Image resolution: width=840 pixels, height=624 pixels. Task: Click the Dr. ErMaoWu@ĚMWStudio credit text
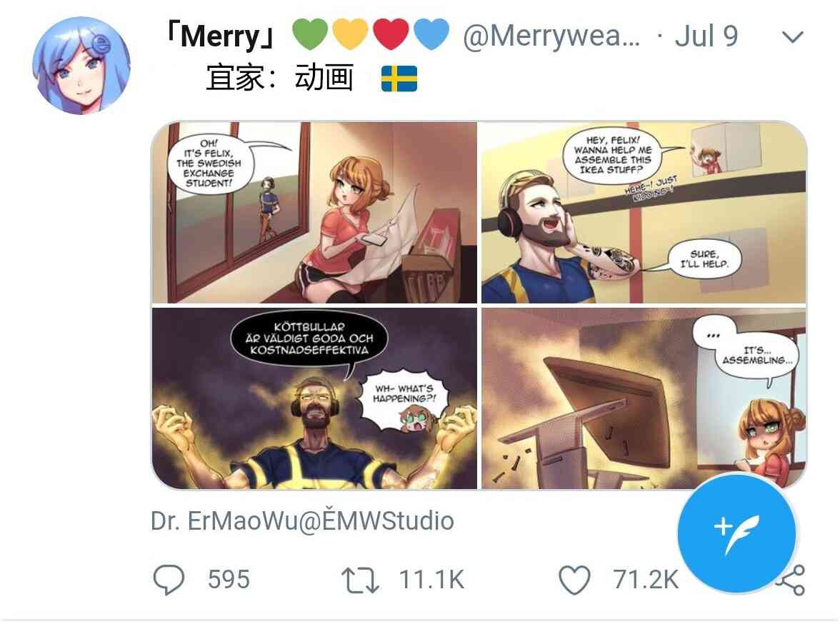point(302,521)
